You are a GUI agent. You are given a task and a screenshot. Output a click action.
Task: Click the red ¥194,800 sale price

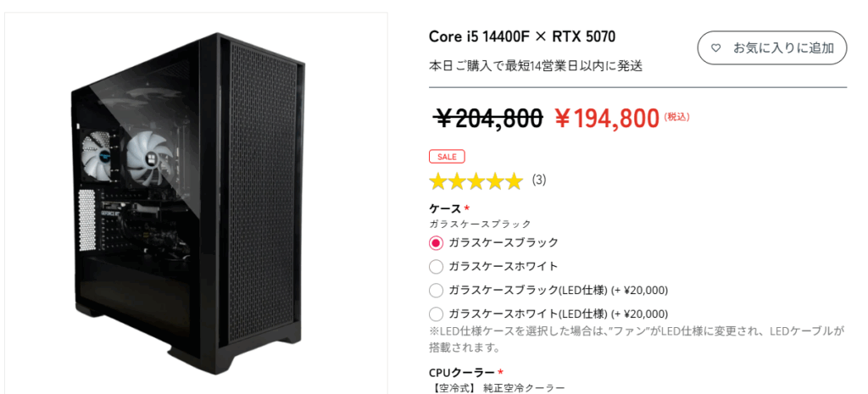[607, 119]
